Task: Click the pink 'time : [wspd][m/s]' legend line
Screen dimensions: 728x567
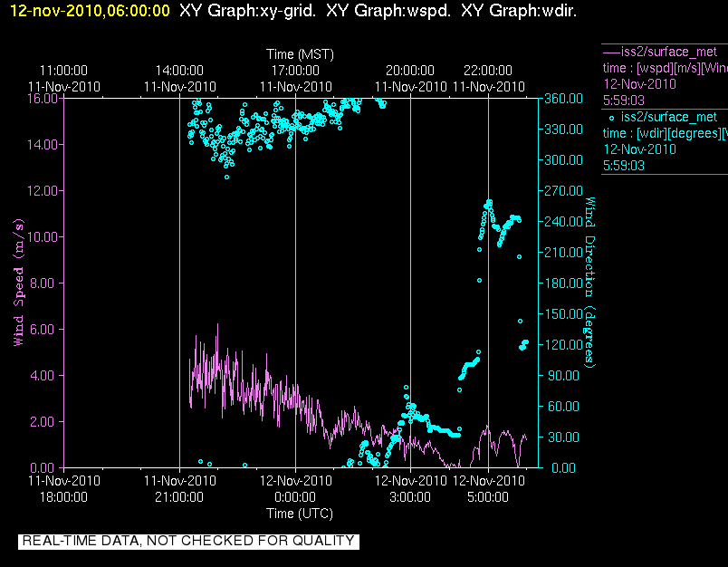Action: click(665, 68)
